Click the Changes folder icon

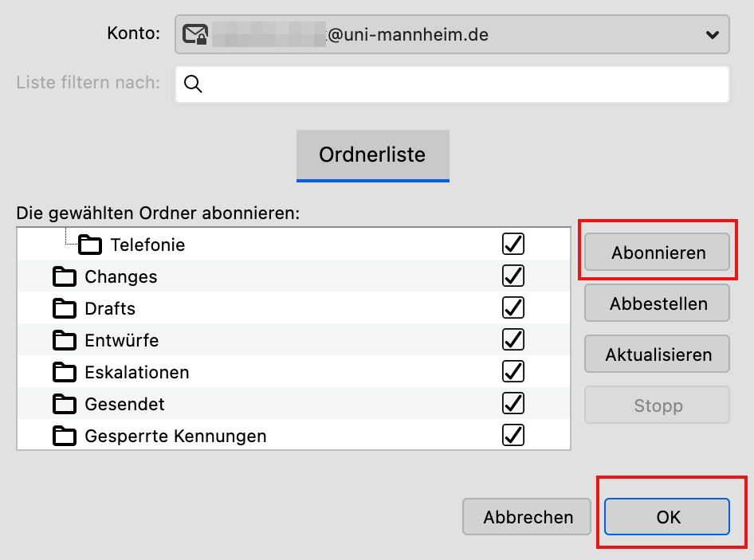pos(65,276)
